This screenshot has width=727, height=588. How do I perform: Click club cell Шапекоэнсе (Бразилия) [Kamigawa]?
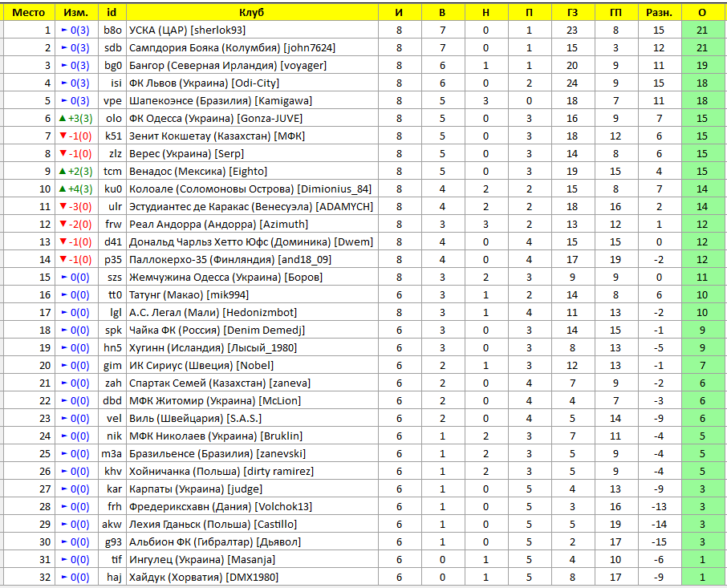pyautogui.click(x=252, y=100)
